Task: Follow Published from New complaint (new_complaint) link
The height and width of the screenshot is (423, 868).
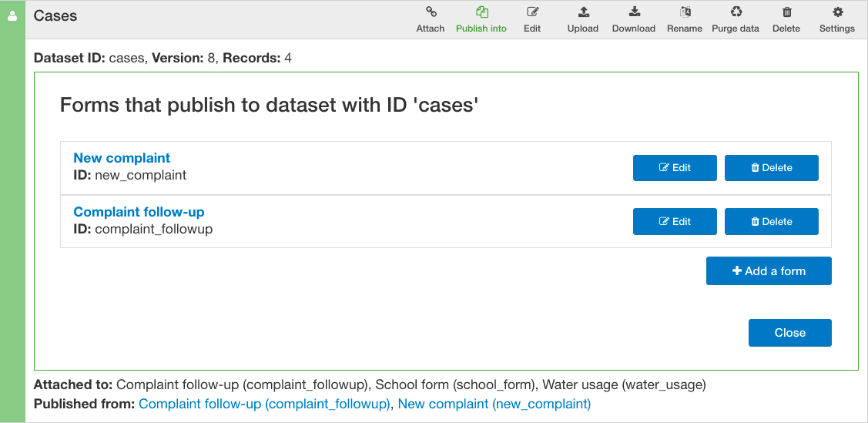Action: pyautogui.click(x=494, y=405)
